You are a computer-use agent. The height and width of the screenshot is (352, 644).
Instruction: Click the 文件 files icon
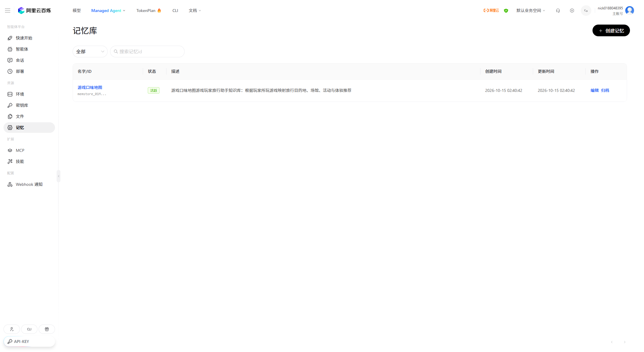point(10,116)
